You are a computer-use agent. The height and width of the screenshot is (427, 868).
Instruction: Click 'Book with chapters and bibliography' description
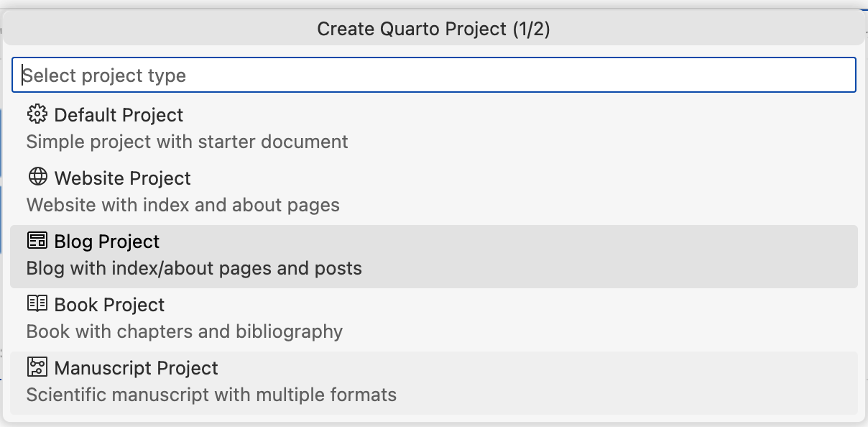[184, 331]
